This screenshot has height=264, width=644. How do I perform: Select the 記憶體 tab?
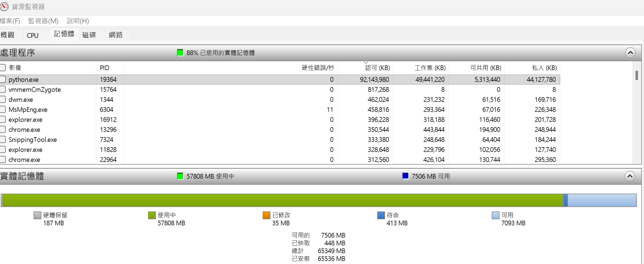click(x=64, y=34)
